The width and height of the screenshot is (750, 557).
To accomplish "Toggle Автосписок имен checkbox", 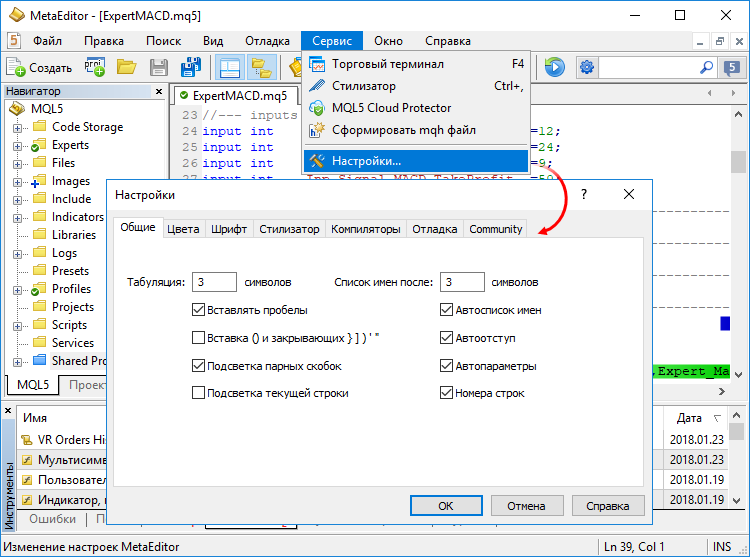I will coord(446,310).
